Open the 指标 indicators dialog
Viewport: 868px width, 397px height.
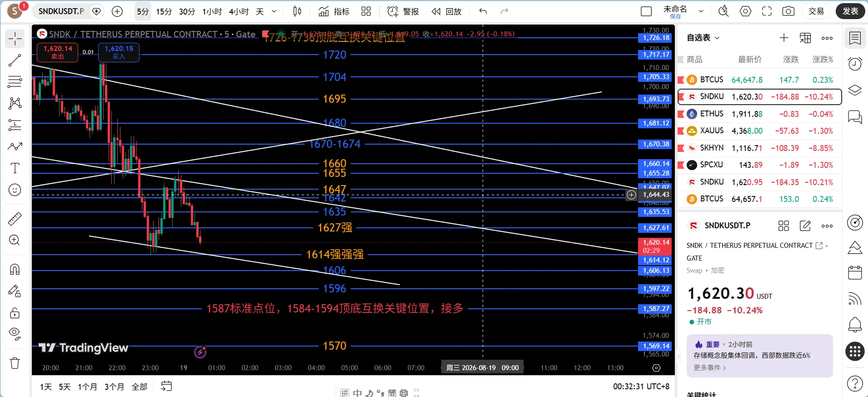[334, 11]
